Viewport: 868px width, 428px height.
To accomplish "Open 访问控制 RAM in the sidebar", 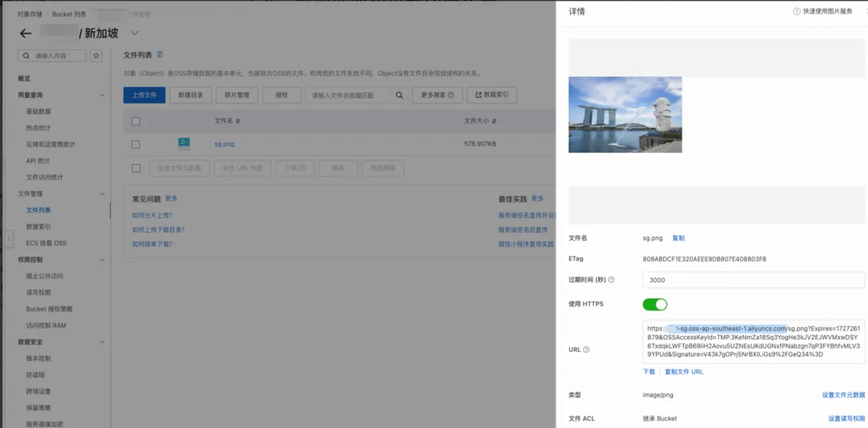I will (x=46, y=325).
